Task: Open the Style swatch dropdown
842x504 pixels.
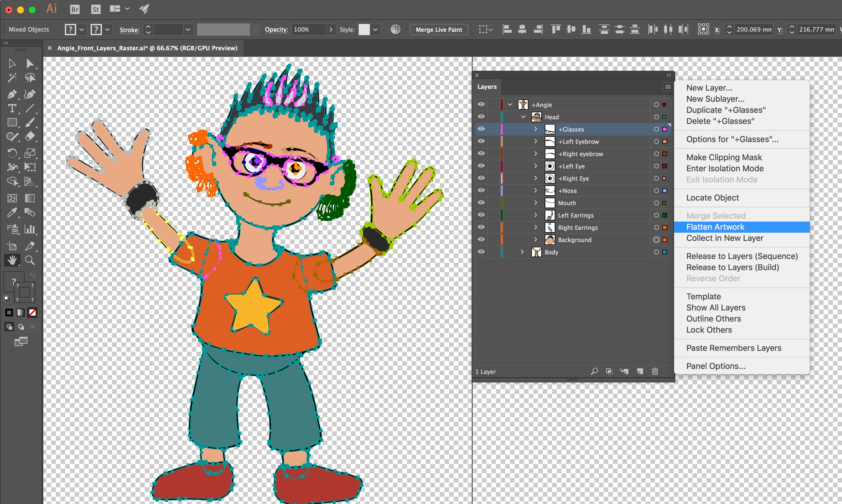Action: click(375, 30)
